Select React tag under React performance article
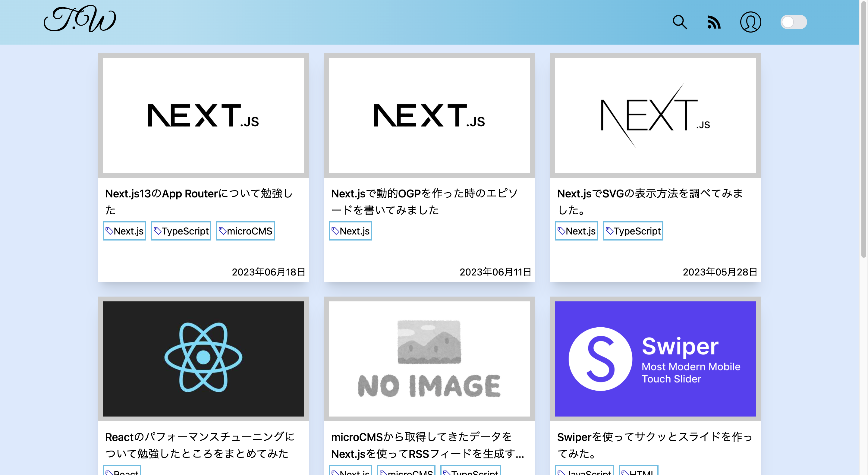Screen dimensions: 868x475 pyautogui.click(x=122, y=470)
